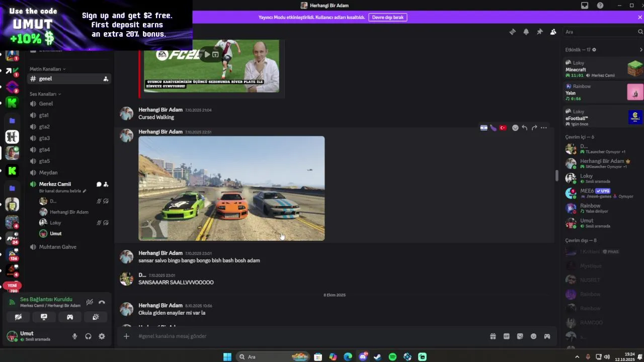The height and width of the screenshot is (362, 644).
Task: Set channel status via Bir kanal durumu belirle
Action: coord(63,191)
